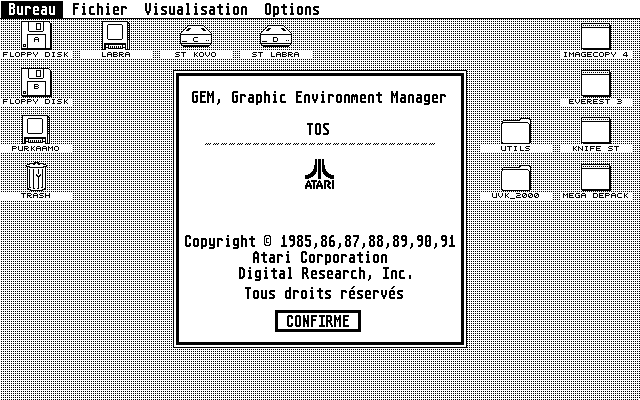Click the 'Tous droits réservés' text
The height and width of the screenshot is (400, 640).
324,293
